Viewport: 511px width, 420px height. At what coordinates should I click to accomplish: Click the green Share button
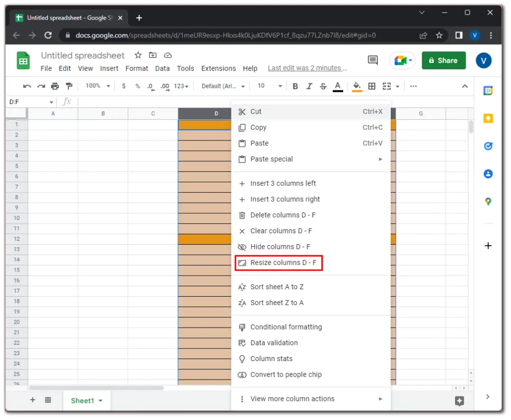[x=443, y=60]
